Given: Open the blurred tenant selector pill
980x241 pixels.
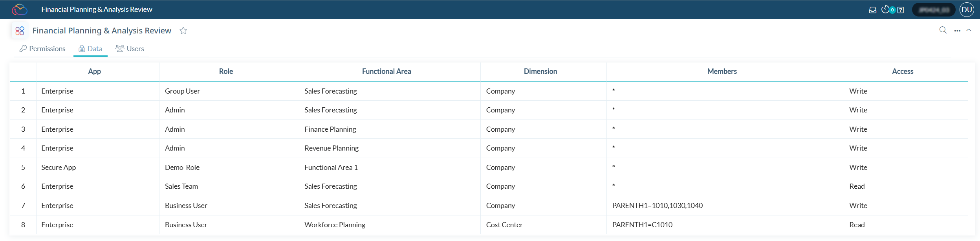Looking at the screenshot, I should 933,10.
